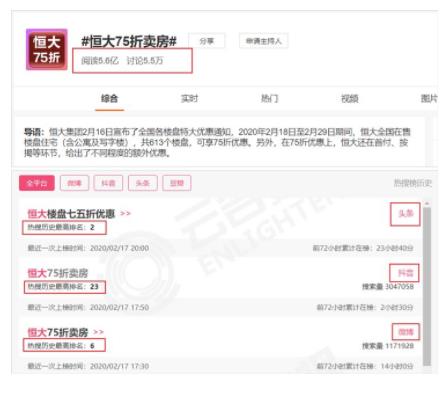Filter hot searches by 抖音
The image size is (448, 398).
tap(108, 183)
